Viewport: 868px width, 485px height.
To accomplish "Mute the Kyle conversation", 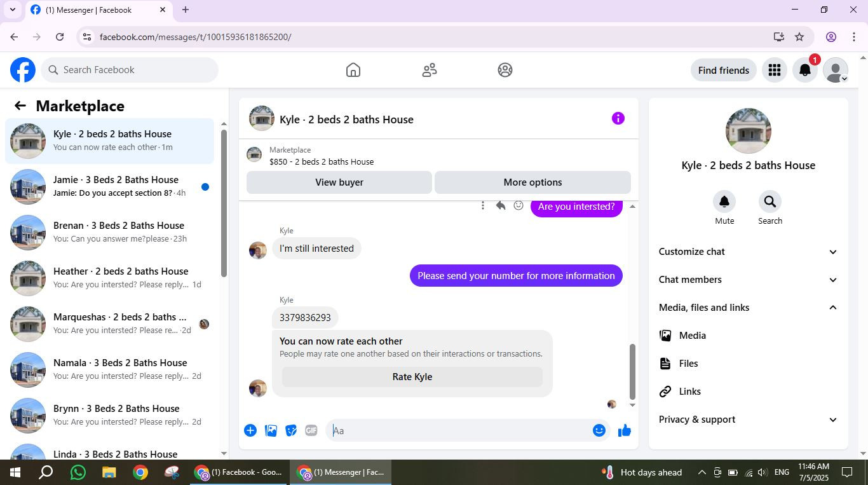I will tap(724, 202).
